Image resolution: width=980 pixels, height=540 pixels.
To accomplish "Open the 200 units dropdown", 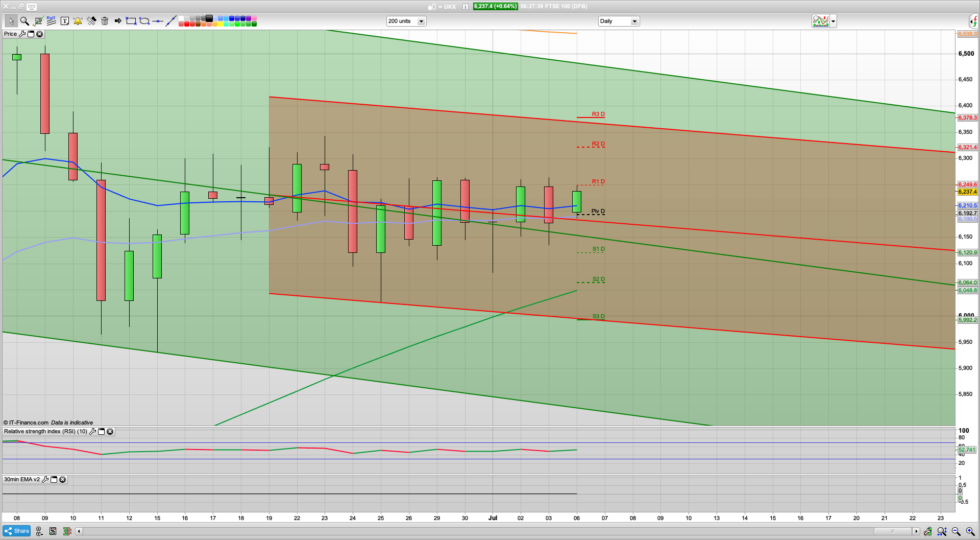I will click(406, 21).
